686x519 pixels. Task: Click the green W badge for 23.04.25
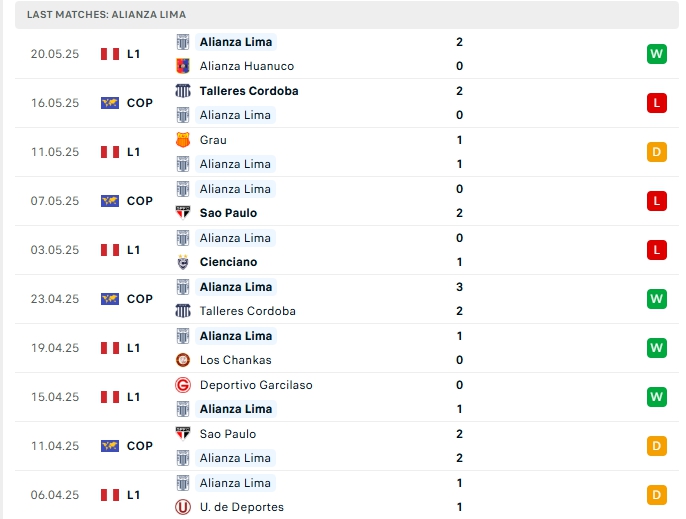[656, 299]
